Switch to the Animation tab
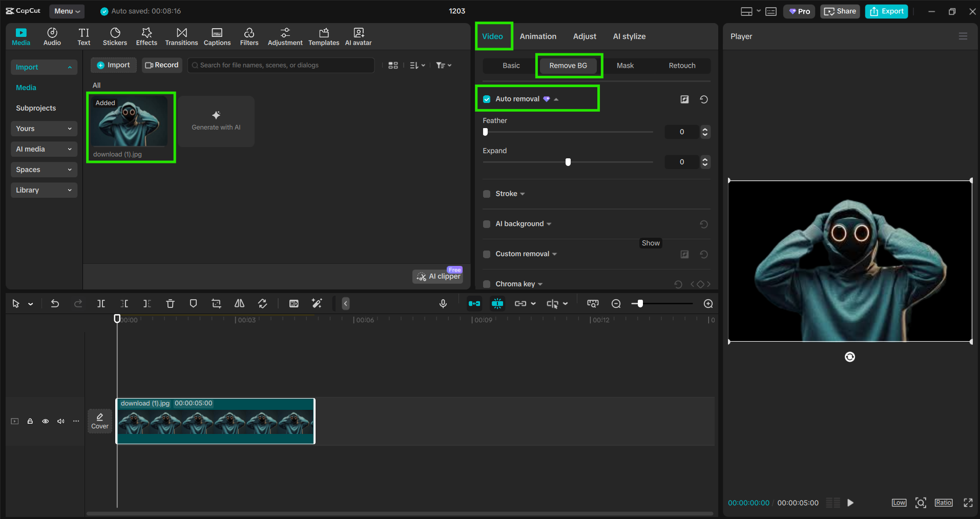 pyautogui.click(x=538, y=36)
